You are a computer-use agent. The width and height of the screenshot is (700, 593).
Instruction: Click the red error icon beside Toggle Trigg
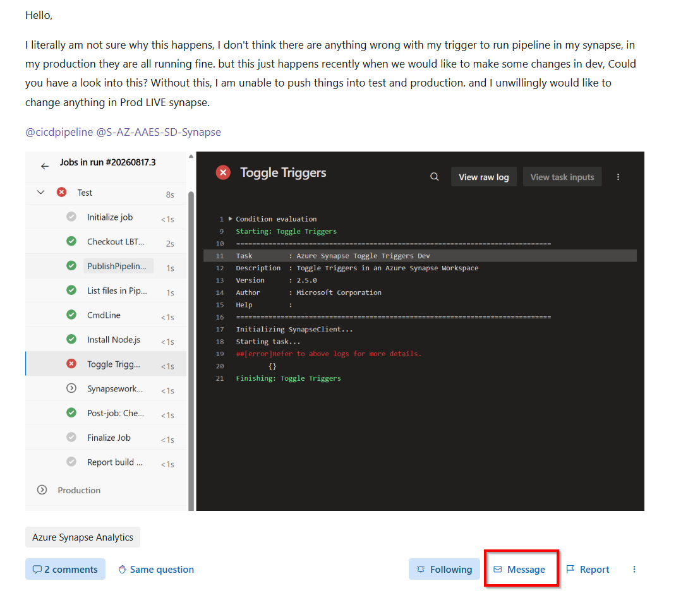(71, 364)
